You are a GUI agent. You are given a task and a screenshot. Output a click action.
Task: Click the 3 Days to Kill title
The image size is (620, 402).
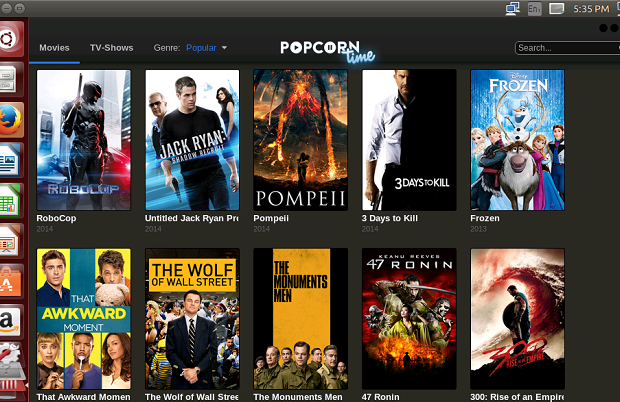(x=389, y=218)
